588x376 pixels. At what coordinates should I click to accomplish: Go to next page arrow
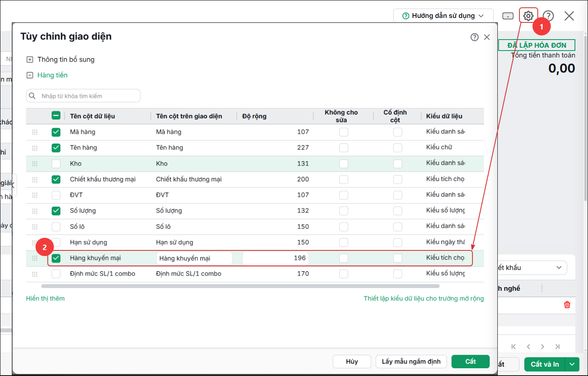point(543,347)
